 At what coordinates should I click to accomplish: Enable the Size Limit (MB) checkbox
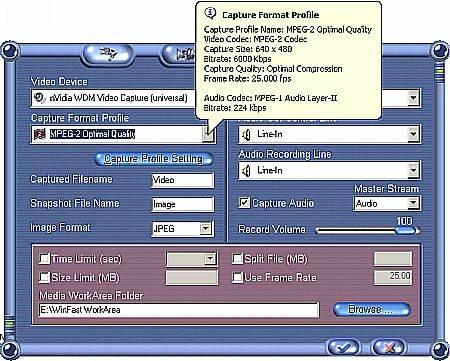(44, 277)
